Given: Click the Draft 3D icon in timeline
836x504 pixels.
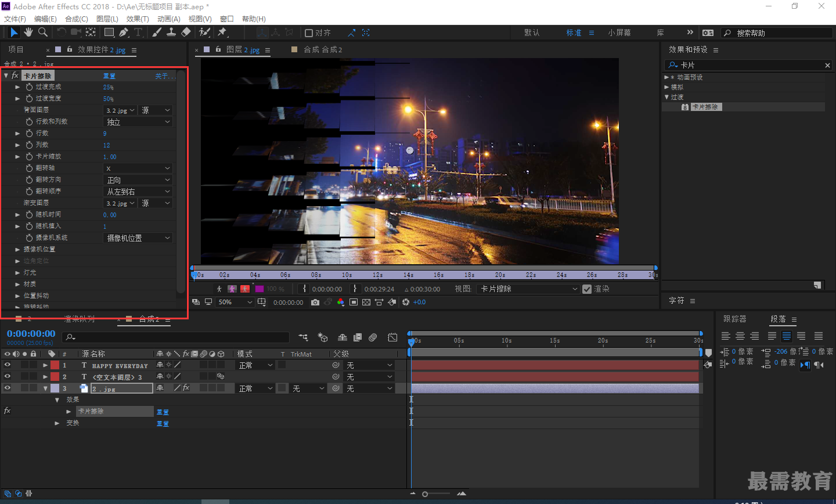Looking at the screenshot, I should pos(323,337).
